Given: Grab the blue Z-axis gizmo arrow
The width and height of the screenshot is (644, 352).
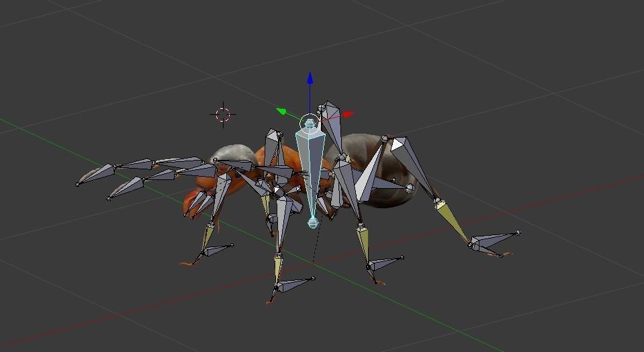Looking at the screenshot, I should point(310,78).
